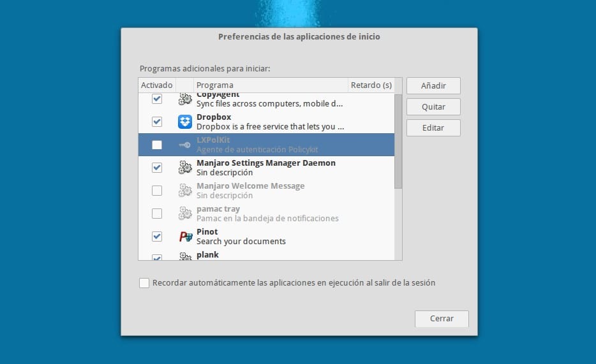The image size is (596, 364).
Task: Disable Dropbox at startup checkbox
Action: [156, 122]
